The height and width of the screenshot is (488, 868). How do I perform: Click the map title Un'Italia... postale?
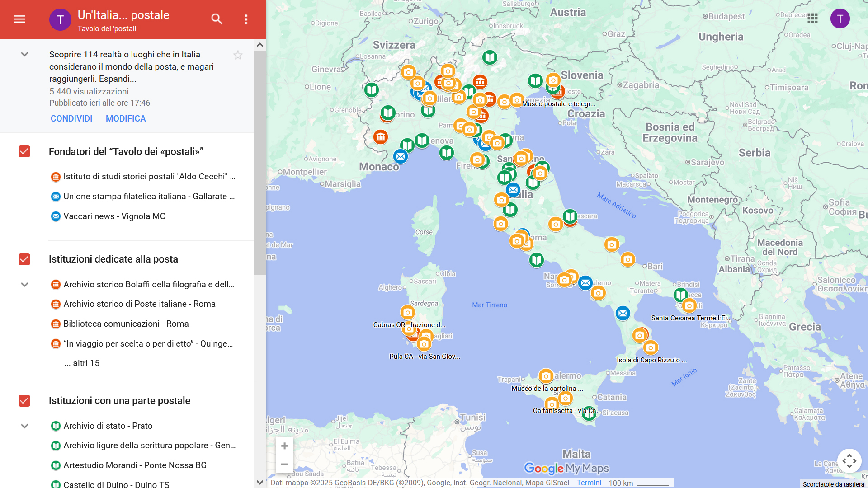coord(123,15)
